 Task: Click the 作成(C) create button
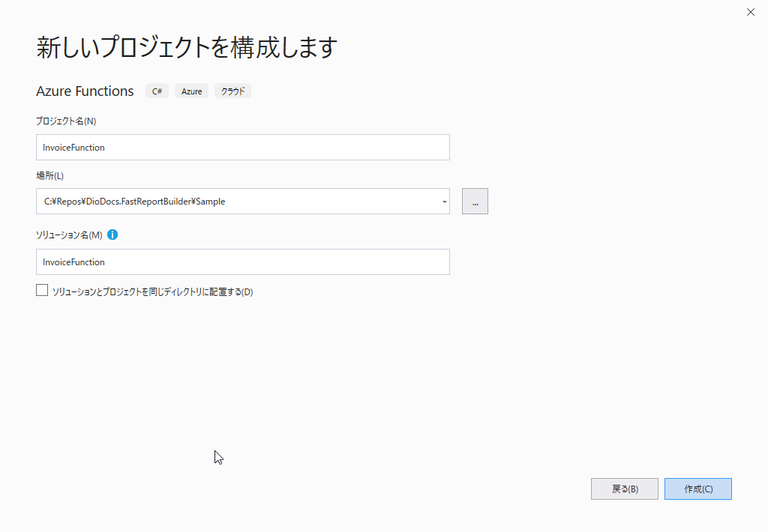[698, 489]
